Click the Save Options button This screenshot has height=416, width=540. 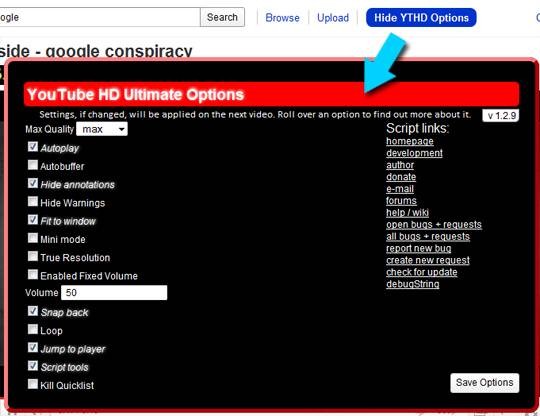[x=485, y=383]
